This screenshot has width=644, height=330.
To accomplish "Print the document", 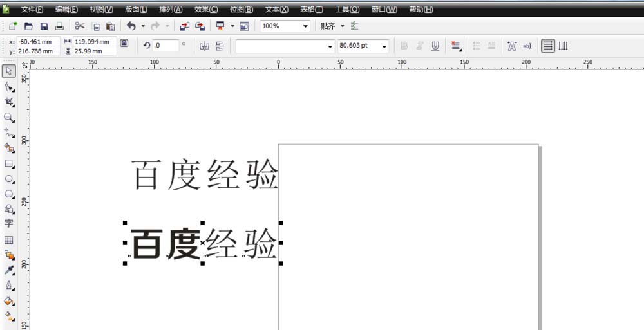I will point(59,26).
